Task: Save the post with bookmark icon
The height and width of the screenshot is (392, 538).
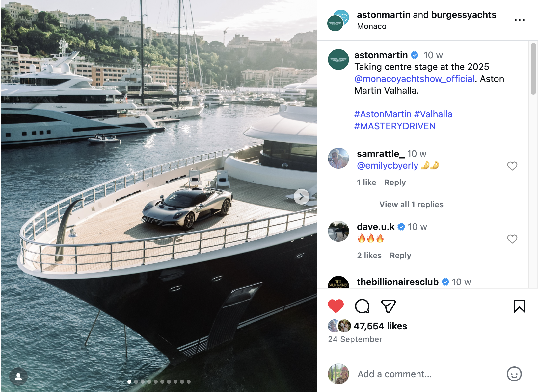Action: 519,306
